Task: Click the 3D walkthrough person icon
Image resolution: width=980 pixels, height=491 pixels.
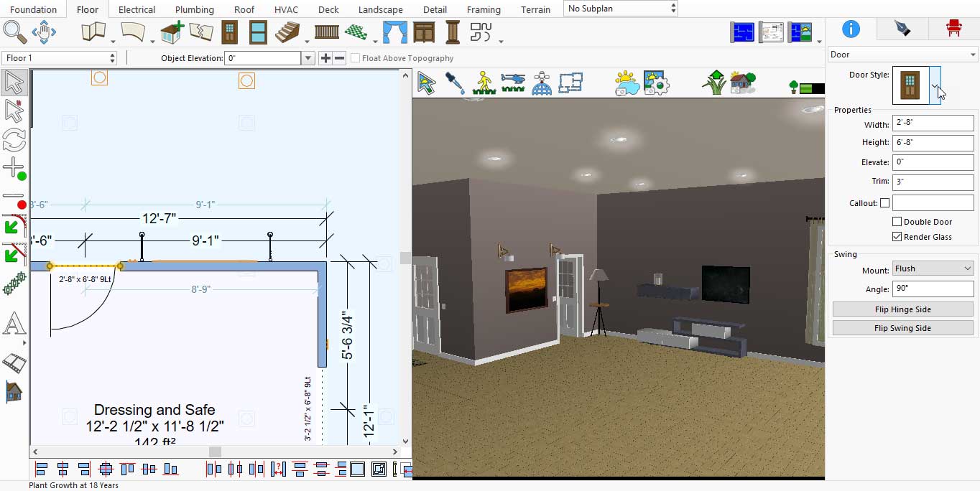Action: (x=484, y=83)
